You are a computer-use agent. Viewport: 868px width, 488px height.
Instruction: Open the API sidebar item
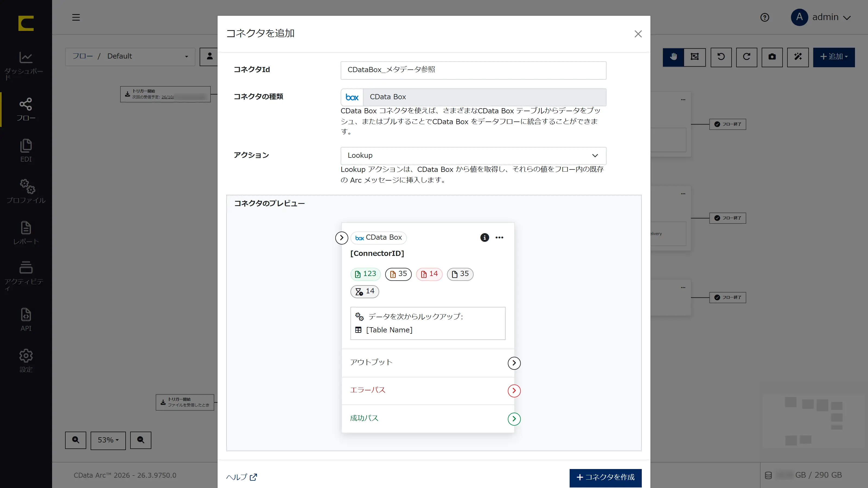[26, 320]
